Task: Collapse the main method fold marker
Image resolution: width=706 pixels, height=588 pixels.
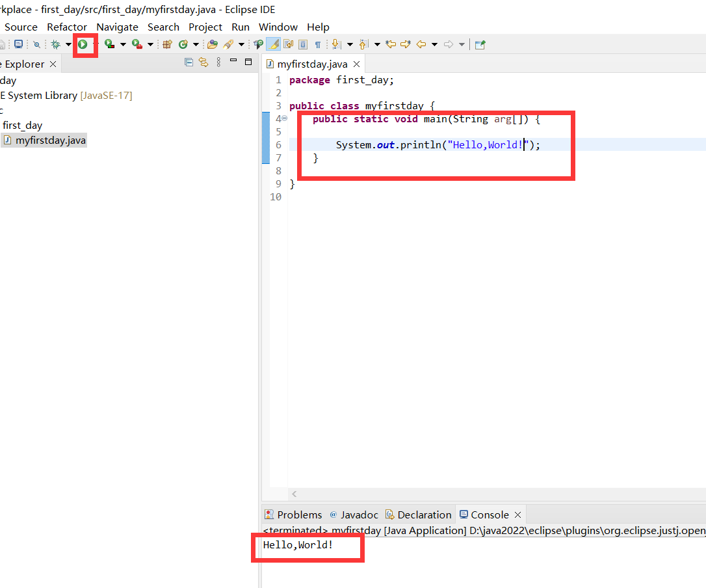Action: (285, 118)
